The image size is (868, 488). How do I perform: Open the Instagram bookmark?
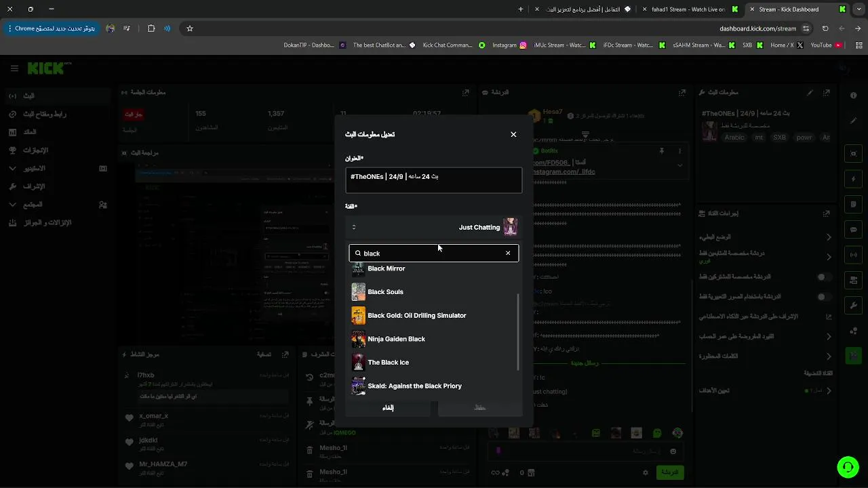pos(509,45)
